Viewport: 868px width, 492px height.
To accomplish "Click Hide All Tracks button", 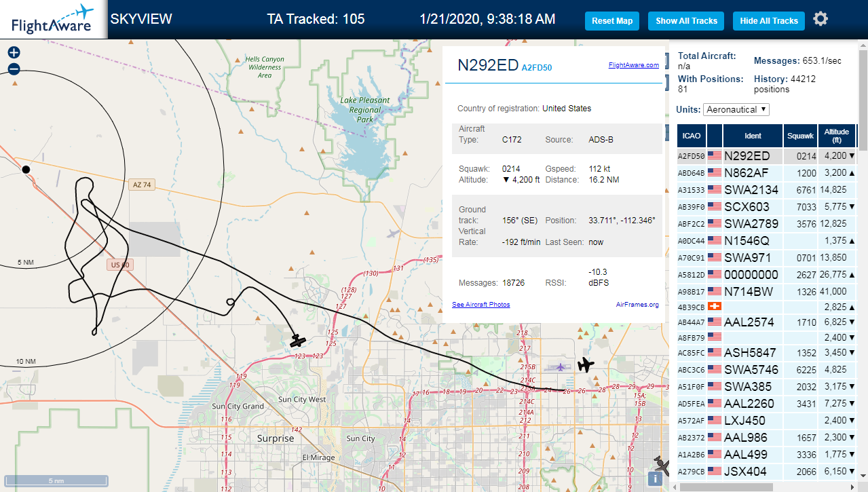I will [769, 21].
